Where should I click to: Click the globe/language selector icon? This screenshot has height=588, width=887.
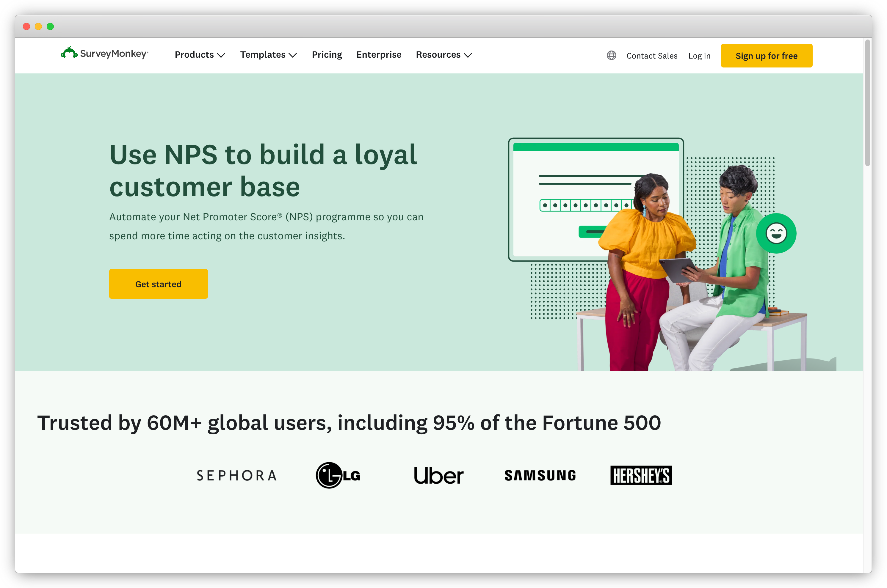[x=611, y=55]
